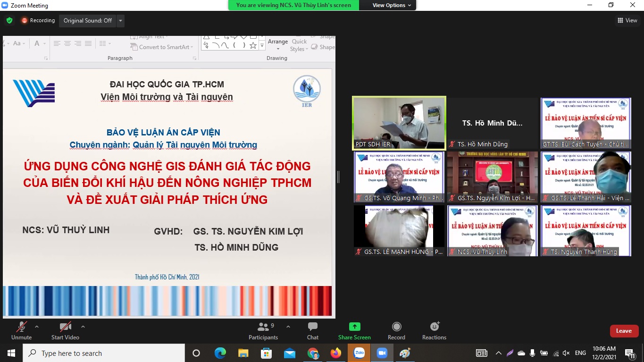Open the View layout menu
The height and width of the screenshot is (362, 644).
(627, 20)
